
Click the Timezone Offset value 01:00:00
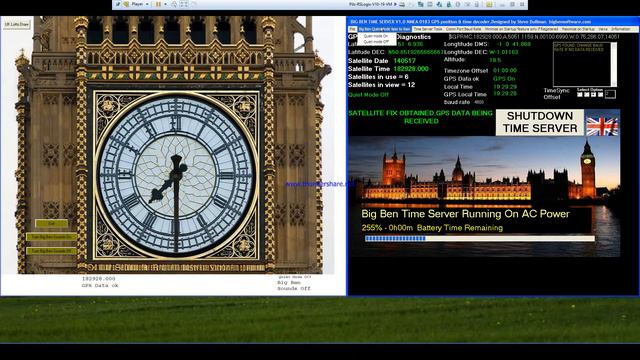505,71
